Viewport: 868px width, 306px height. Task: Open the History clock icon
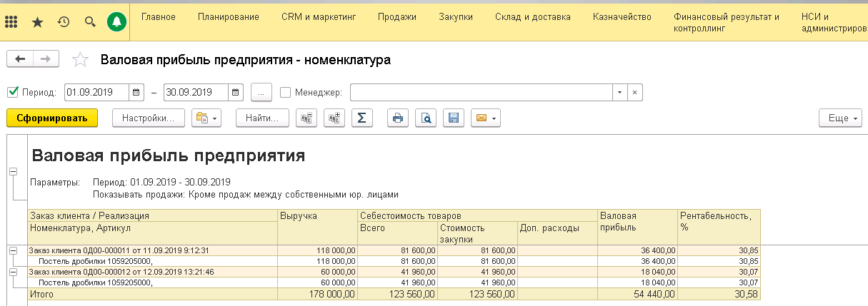(64, 22)
